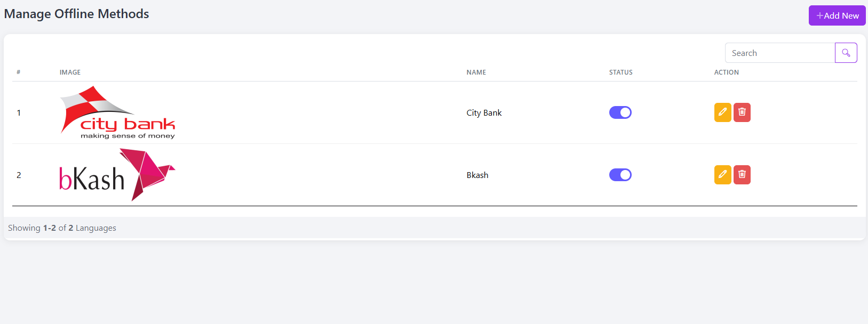Image resolution: width=868 pixels, height=324 pixels.
Task: Click the Manage Offline Methods heading
Action: (x=77, y=14)
